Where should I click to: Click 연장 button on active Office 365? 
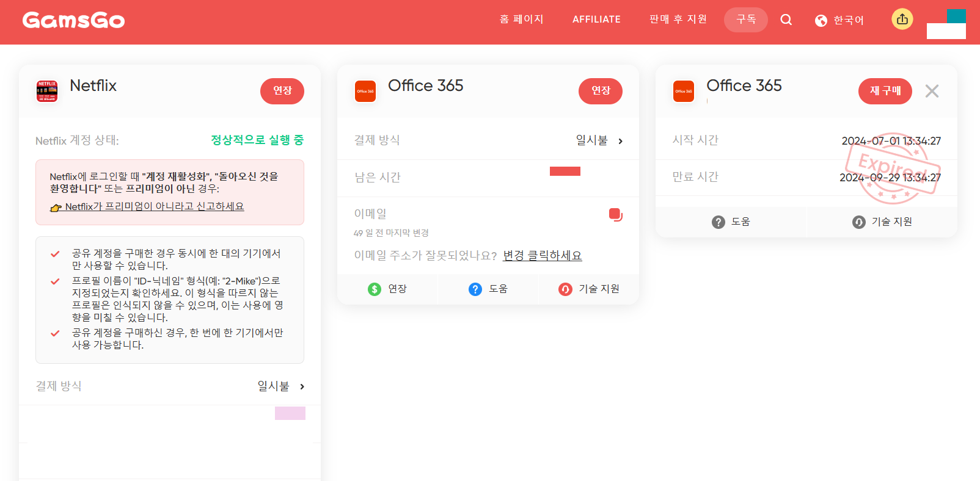601,91
